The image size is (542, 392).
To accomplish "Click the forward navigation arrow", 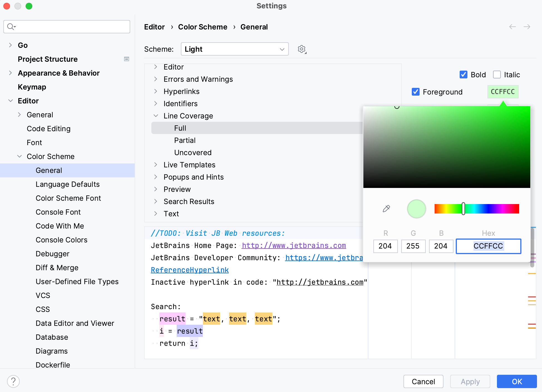I will click(527, 27).
